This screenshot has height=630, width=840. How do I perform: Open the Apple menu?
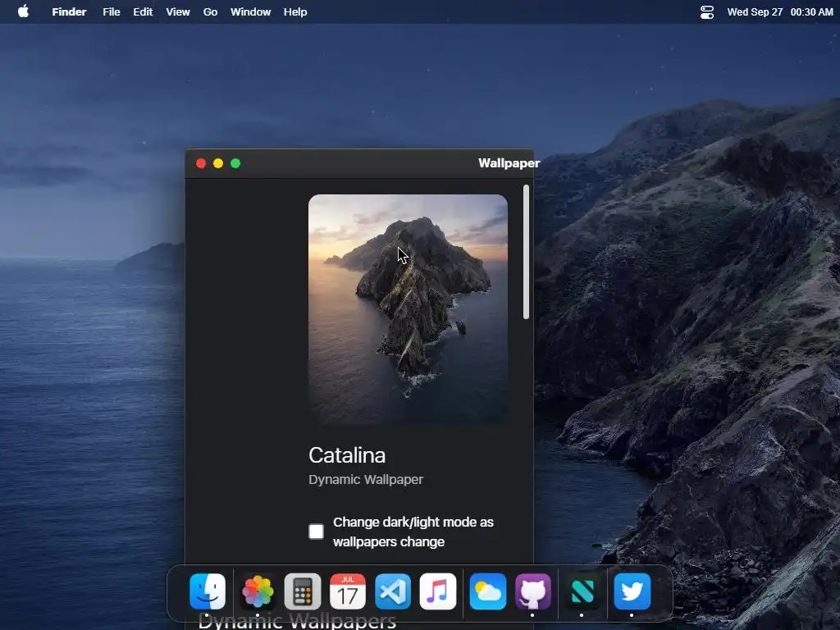(23, 11)
